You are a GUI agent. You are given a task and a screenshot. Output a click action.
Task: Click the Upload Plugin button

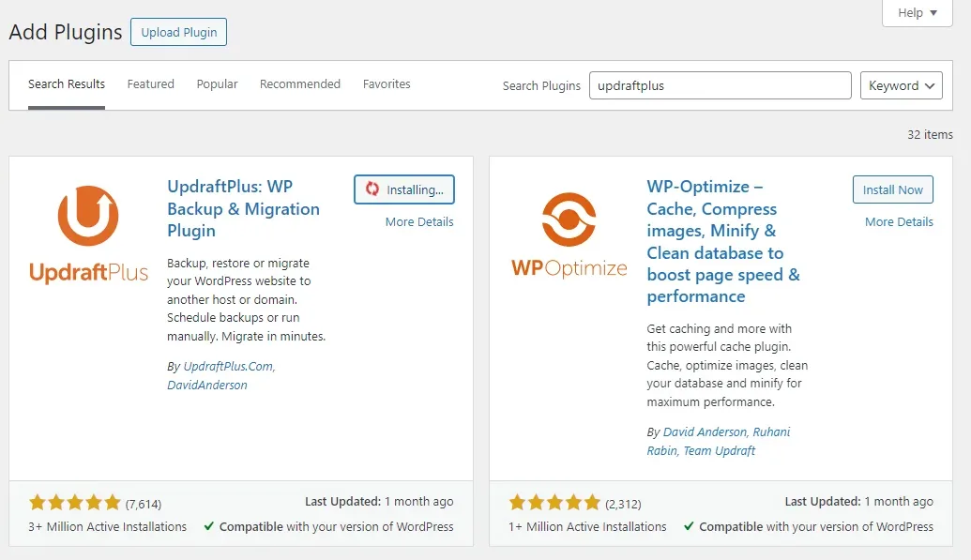pyautogui.click(x=178, y=32)
